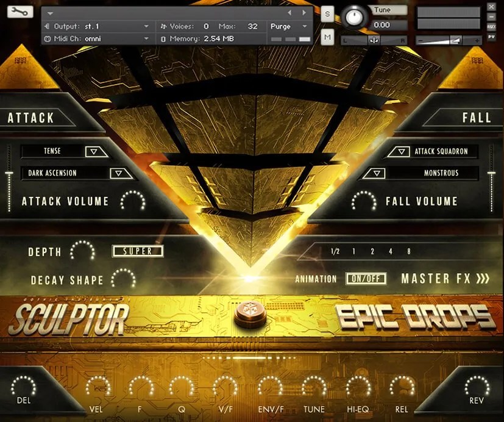This screenshot has height=422, width=504.
Task: Click the Purge button
Action: (x=280, y=27)
